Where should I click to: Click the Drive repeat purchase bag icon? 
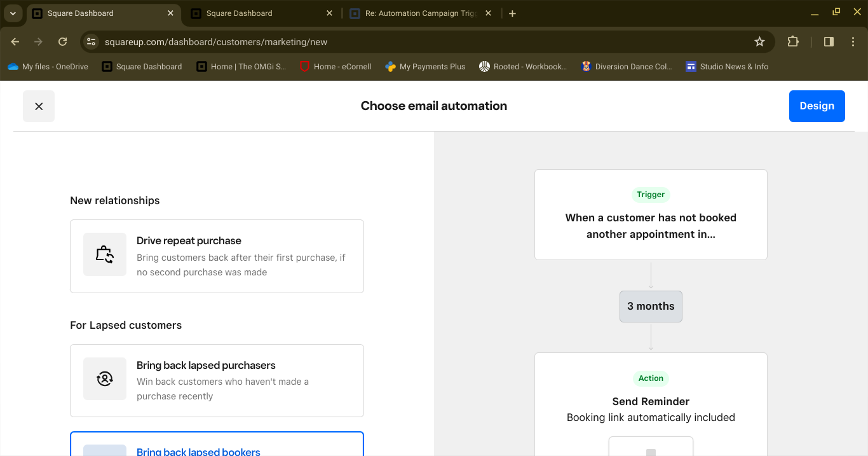[104, 254]
